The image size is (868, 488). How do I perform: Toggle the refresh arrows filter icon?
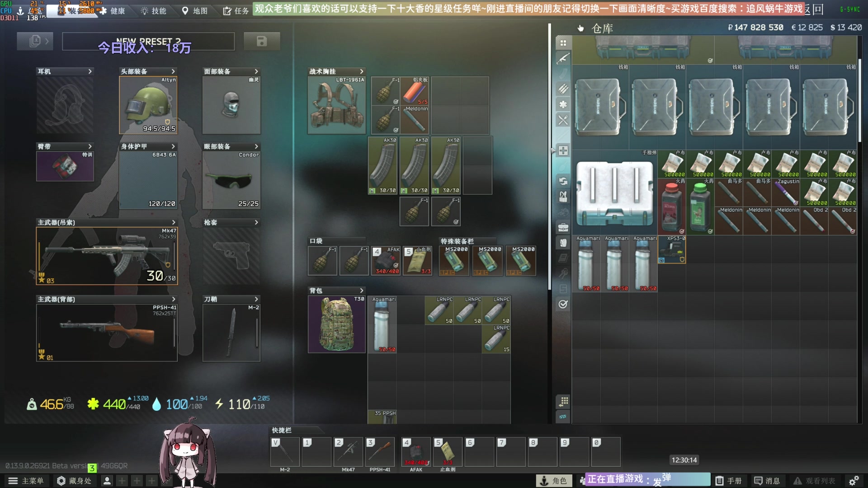pos(563,181)
